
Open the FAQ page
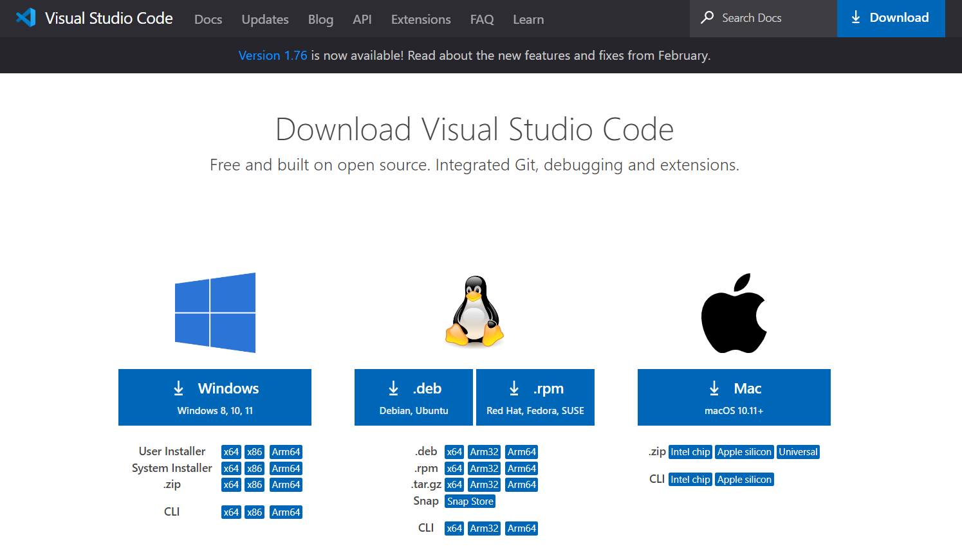coord(482,19)
